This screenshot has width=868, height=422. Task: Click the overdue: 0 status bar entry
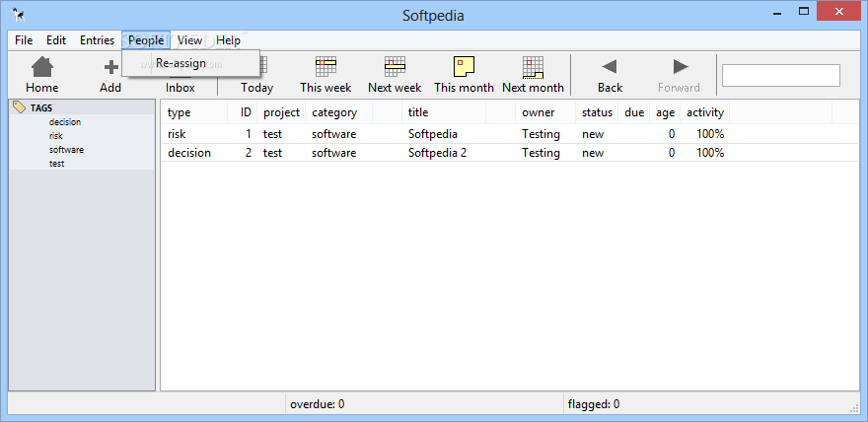pos(318,404)
